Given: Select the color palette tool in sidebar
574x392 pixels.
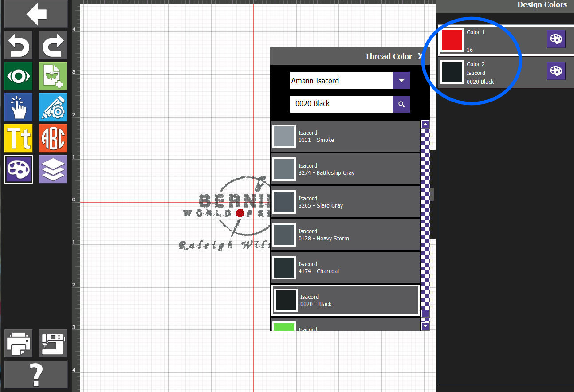Looking at the screenshot, I should tap(19, 169).
